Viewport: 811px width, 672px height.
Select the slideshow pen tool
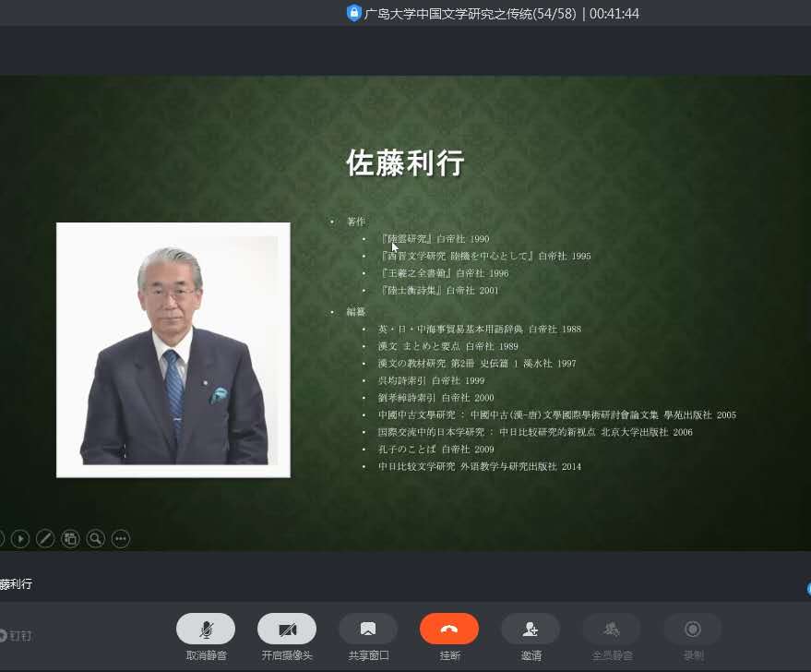coord(44,538)
